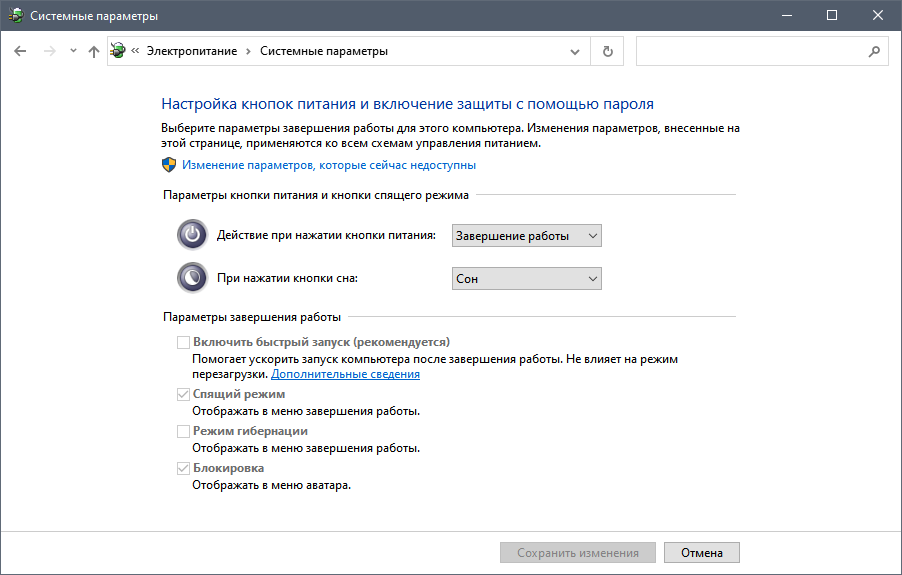Click the power options icon in address bar

coord(118,51)
